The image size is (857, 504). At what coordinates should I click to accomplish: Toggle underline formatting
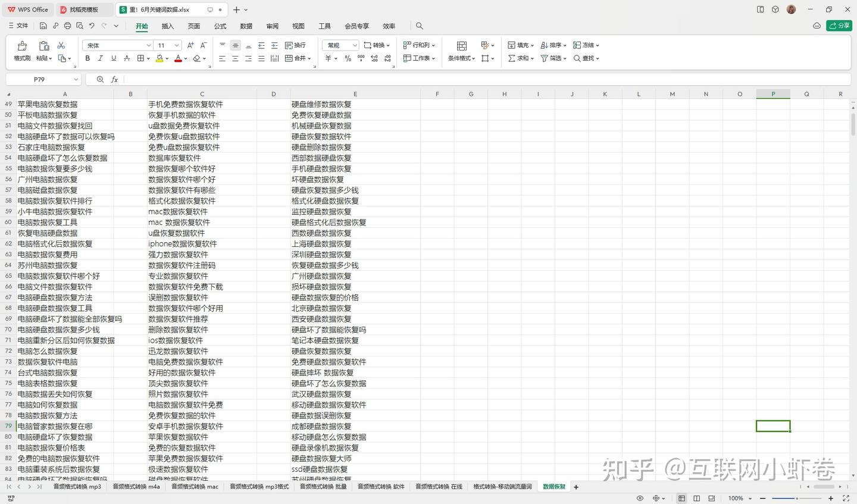point(113,58)
